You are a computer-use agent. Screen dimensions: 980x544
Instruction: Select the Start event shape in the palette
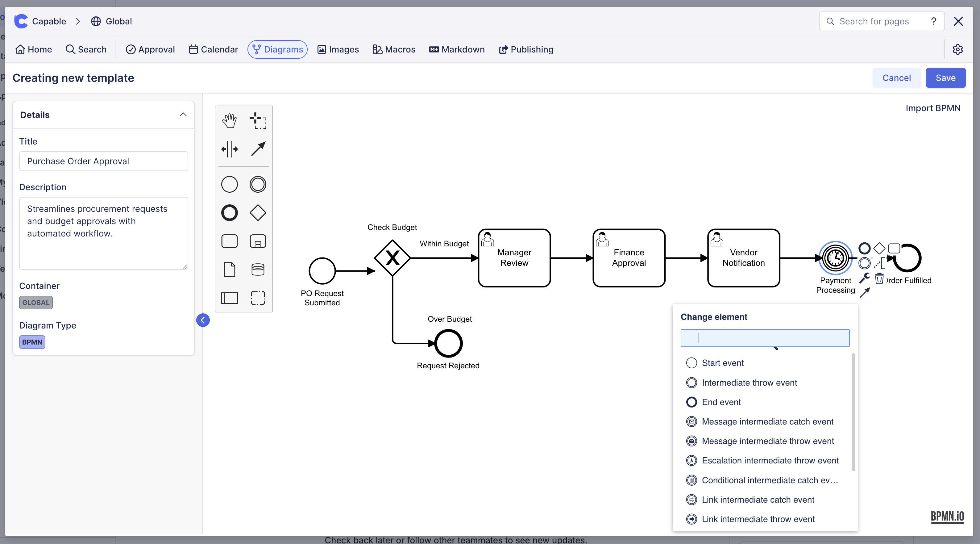pyautogui.click(x=229, y=184)
